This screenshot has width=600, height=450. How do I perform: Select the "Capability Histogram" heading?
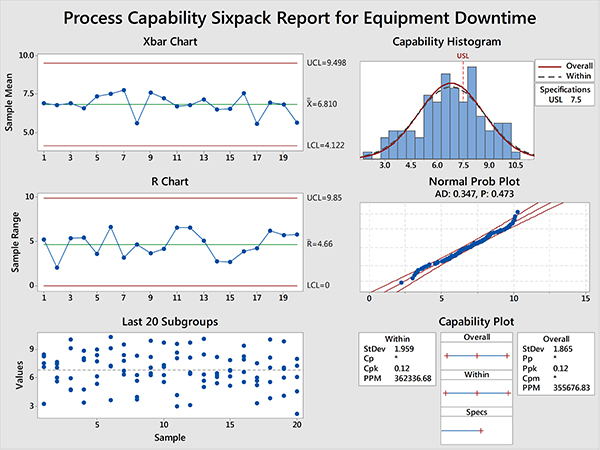pos(447,42)
